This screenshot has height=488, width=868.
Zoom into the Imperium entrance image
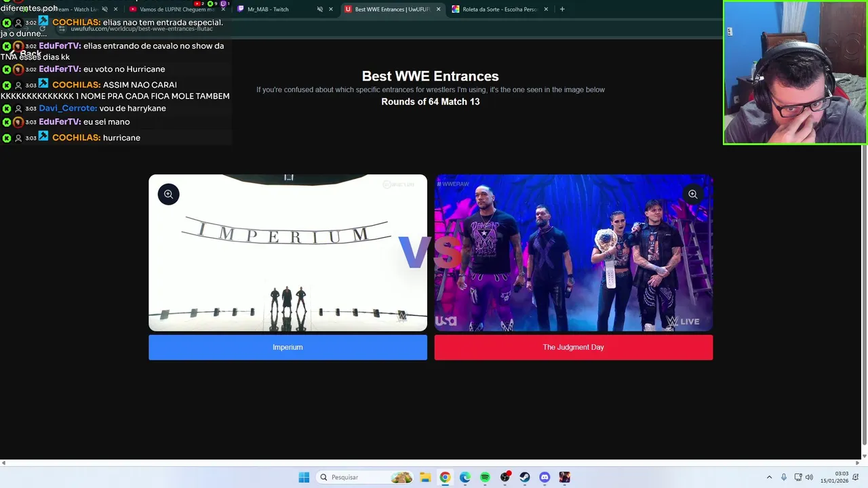coord(168,195)
